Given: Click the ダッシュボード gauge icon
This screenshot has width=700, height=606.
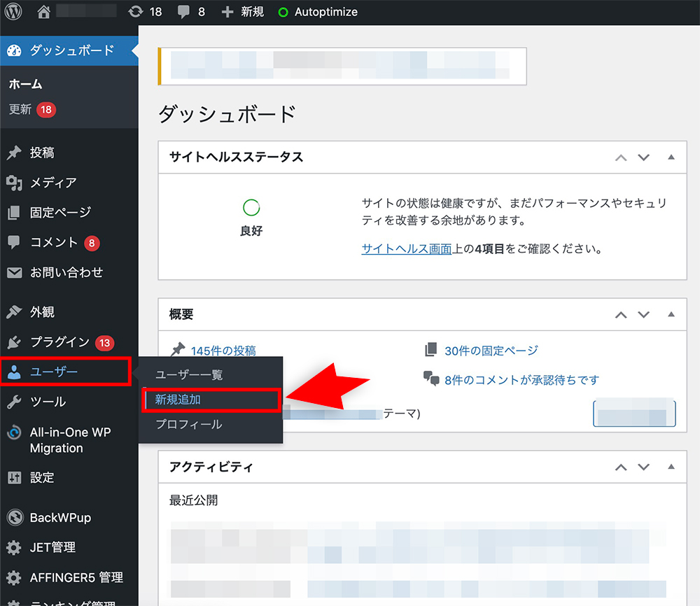Looking at the screenshot, I should coord(14,51).
